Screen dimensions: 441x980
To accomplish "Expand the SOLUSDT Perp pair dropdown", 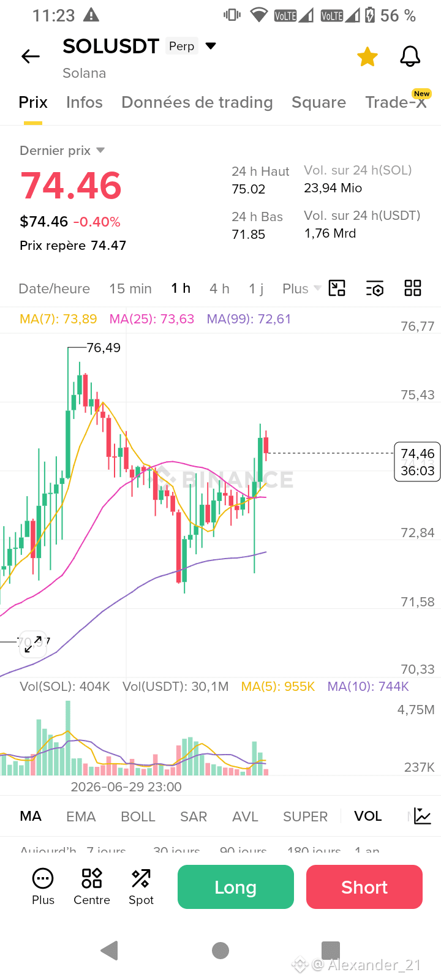I will (x=211, y=46).
